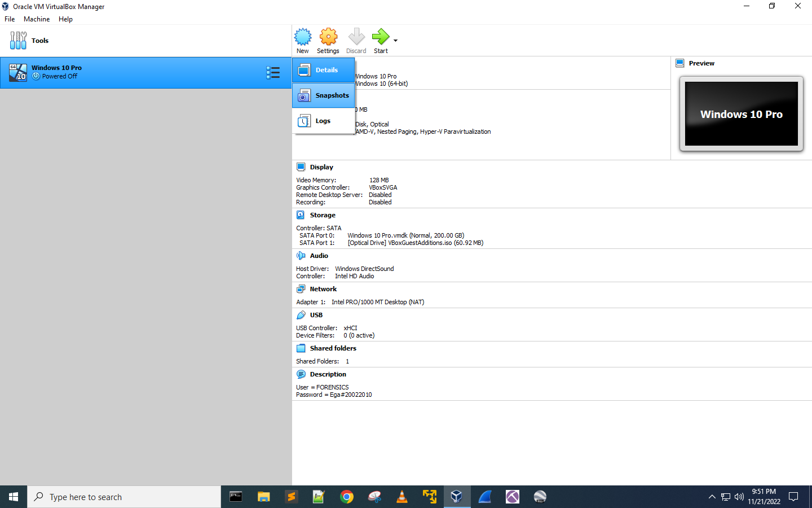The image size is (812, 508).
Task: Launch Notepad++ from the taskbar
Action: [319, 497]
